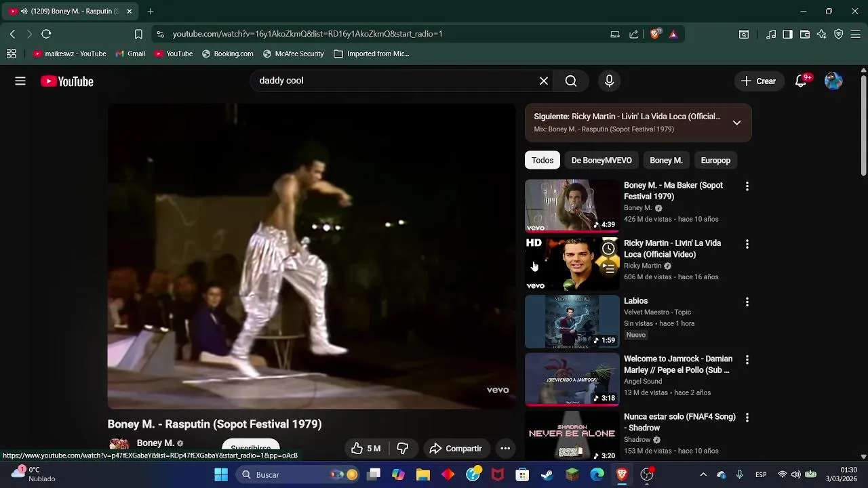The height and width of the screenshot is (488, 868).
Task: Select the Boney M. filter chip
Action: pyautogui.click(x=666, y=161)
